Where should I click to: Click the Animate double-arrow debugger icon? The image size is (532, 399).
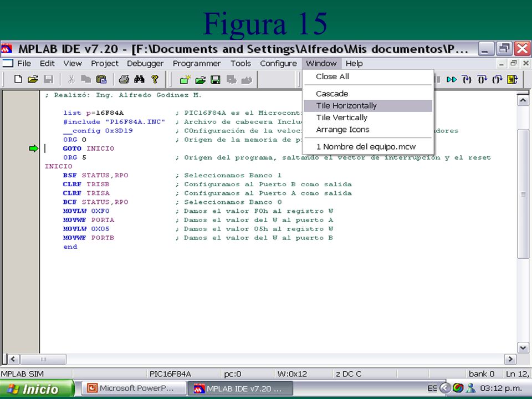pyautogui.click(x=452, y=79)
